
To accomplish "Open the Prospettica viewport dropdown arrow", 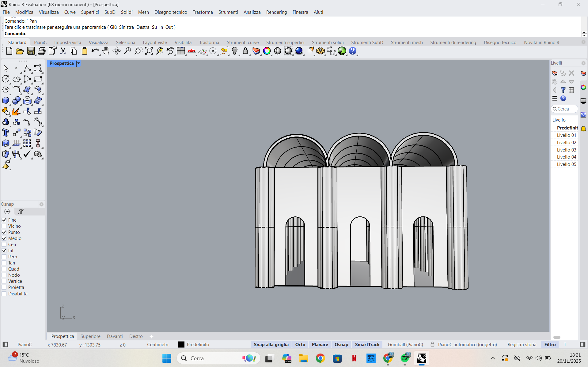I will pyautogui.click(x=78, y=63).
